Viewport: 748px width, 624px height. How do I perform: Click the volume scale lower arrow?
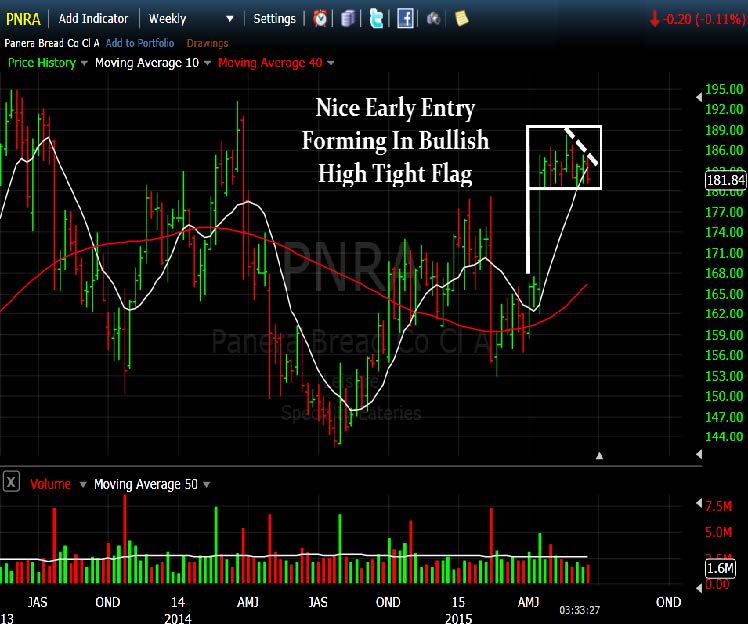click(699, 588)
